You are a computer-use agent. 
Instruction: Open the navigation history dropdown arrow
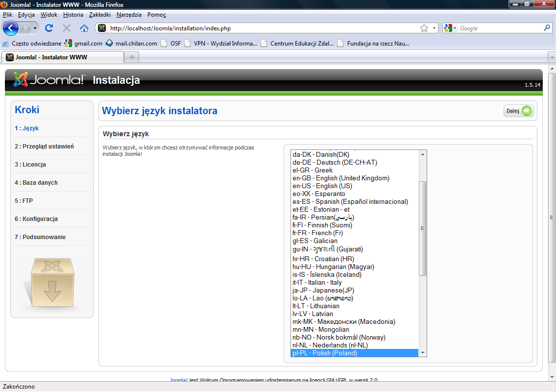click(x=35, y=28)
